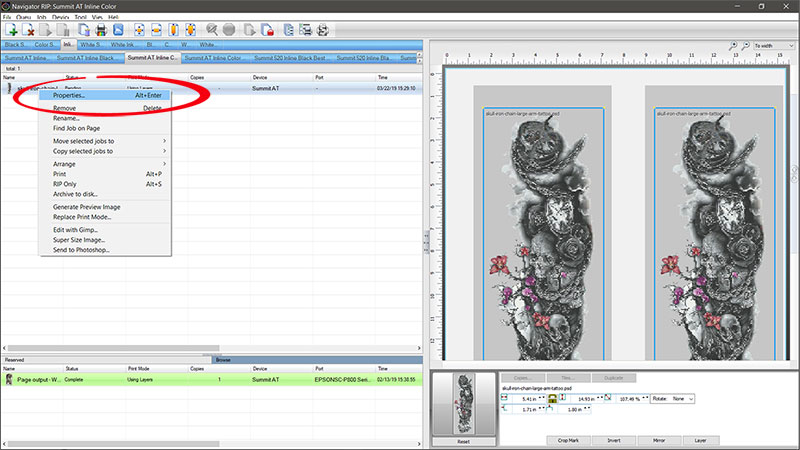Click the add job icon with green plus
This screenshot has height=450, width=800.
11,30
